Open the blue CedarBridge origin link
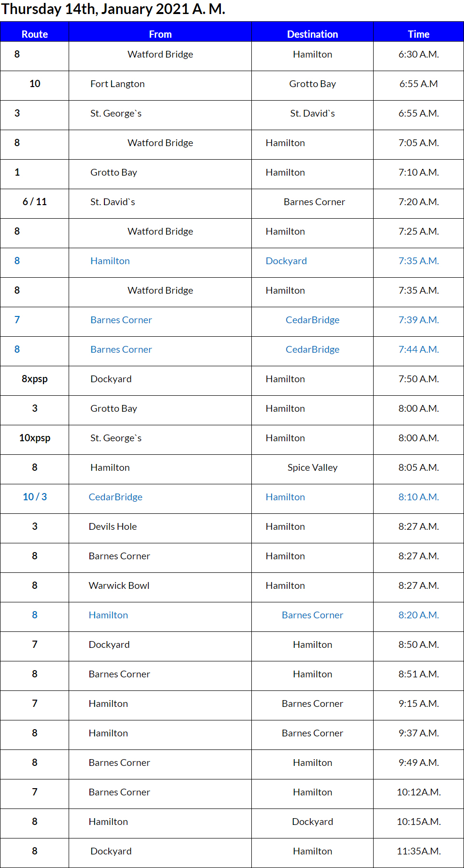The height and width of the screenshot is (868, 464). coord(116,497)
